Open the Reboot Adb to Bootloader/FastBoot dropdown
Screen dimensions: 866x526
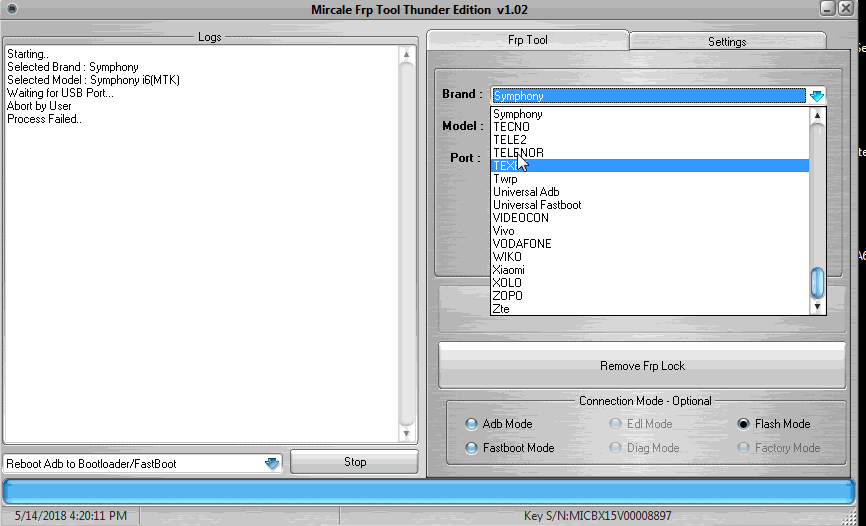point(271,464)
